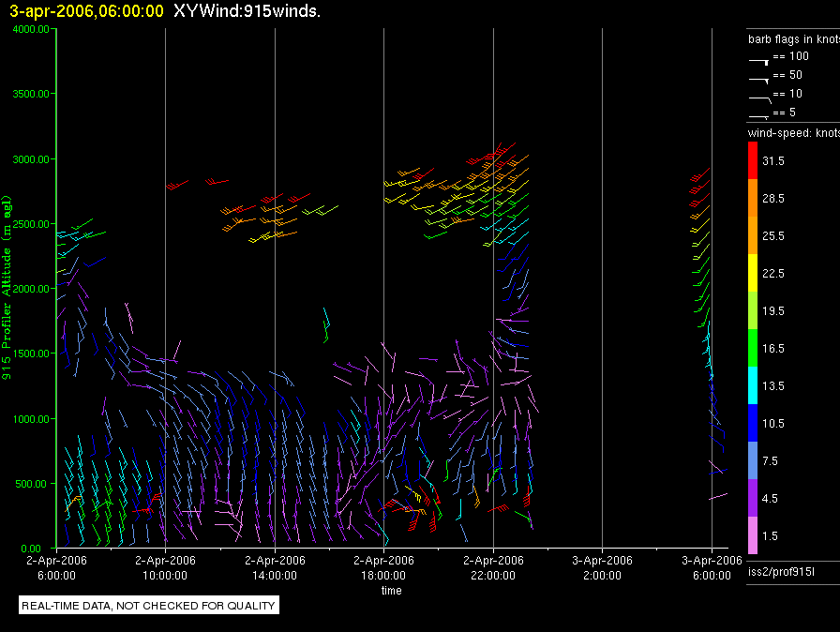
Task: Click the XYWind:915winds. plot title
Action: pos(247,11)
